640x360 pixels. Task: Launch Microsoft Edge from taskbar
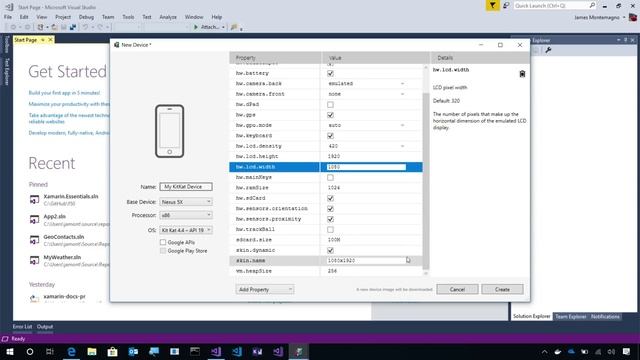coord(71,351)
